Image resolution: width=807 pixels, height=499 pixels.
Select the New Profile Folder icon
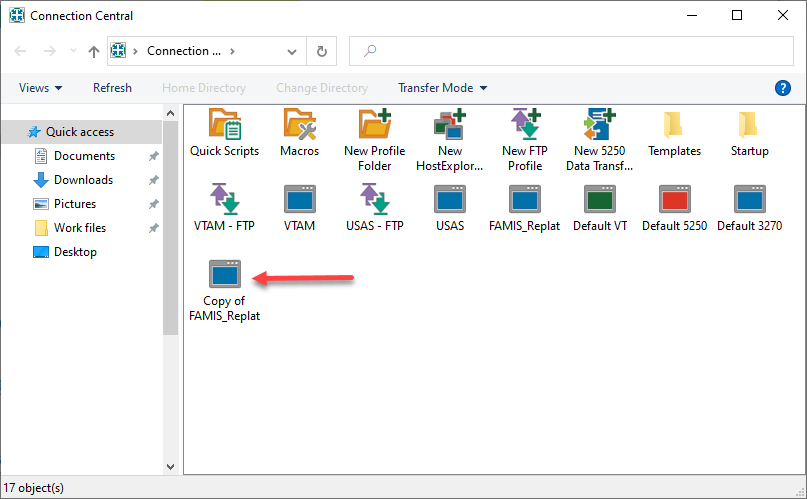click(x=375, y=124)
